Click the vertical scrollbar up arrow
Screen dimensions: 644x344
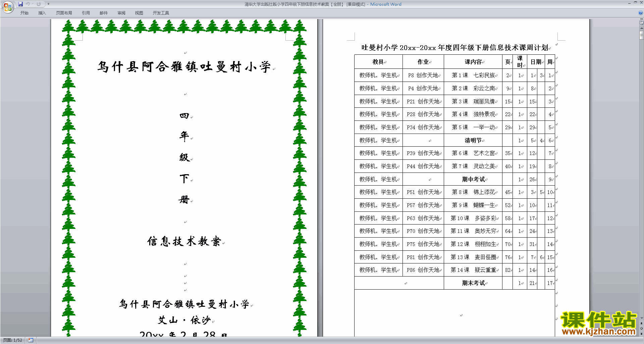click(x=641, y=28)
